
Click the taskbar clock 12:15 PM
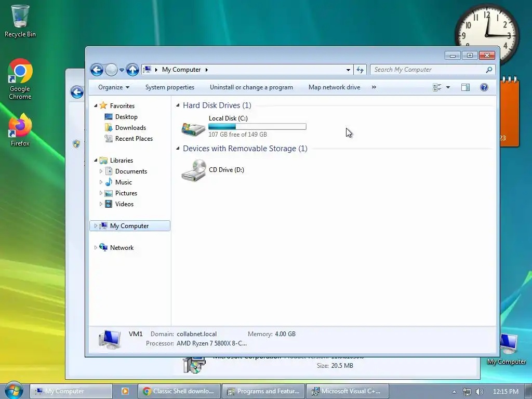pos(506,392)
